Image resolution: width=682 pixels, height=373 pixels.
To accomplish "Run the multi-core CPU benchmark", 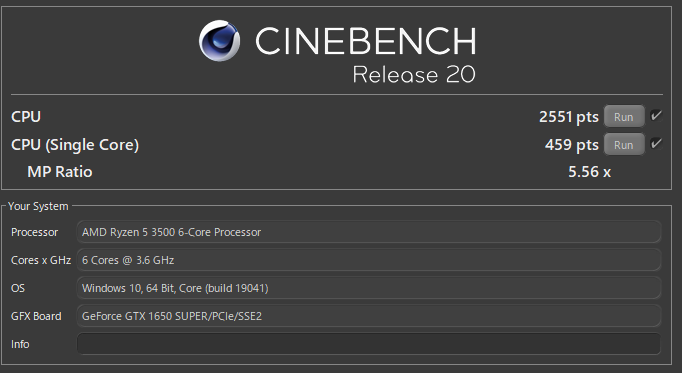I will tap(624, 117).
